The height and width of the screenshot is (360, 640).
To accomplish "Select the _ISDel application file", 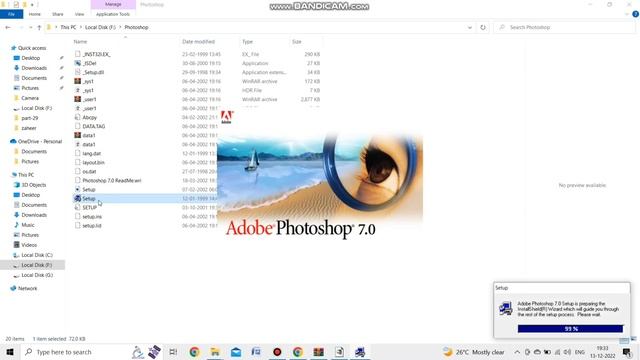I will [x=89, y=63].
